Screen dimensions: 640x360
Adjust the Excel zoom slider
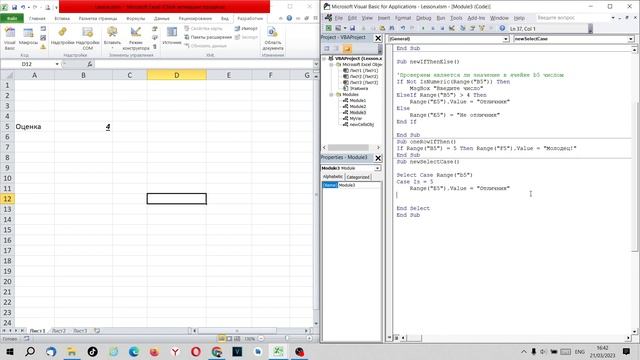tap(287, 338)
